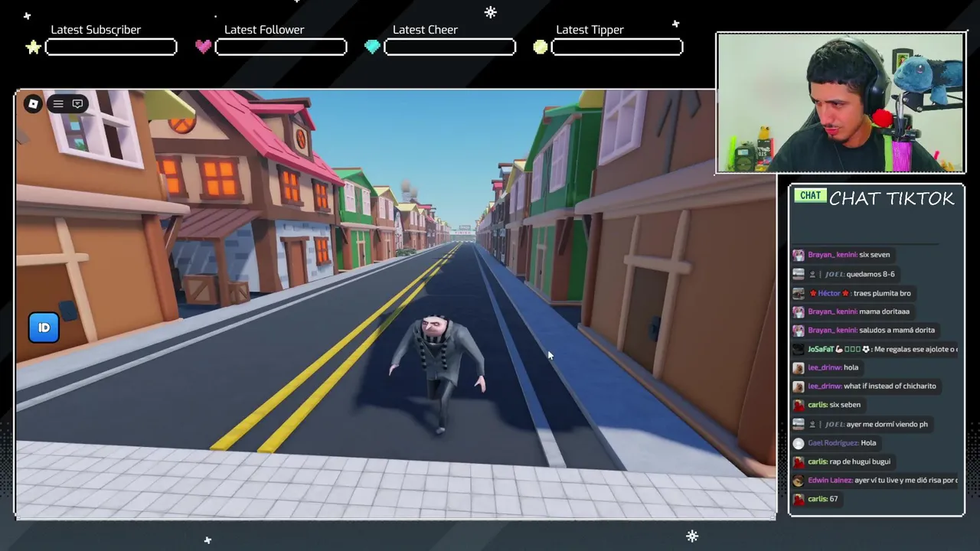Image resolution: width=980 pixels, height=551 pixels.
Task: Select the Latest Subscriber name box
Action: (x=111, y=47)
